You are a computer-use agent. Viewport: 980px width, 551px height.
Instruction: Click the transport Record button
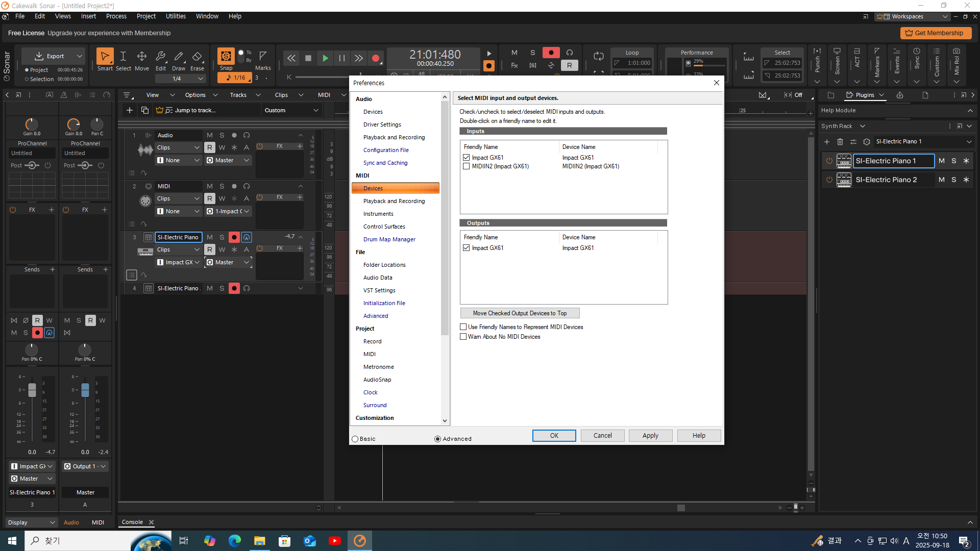376,58
